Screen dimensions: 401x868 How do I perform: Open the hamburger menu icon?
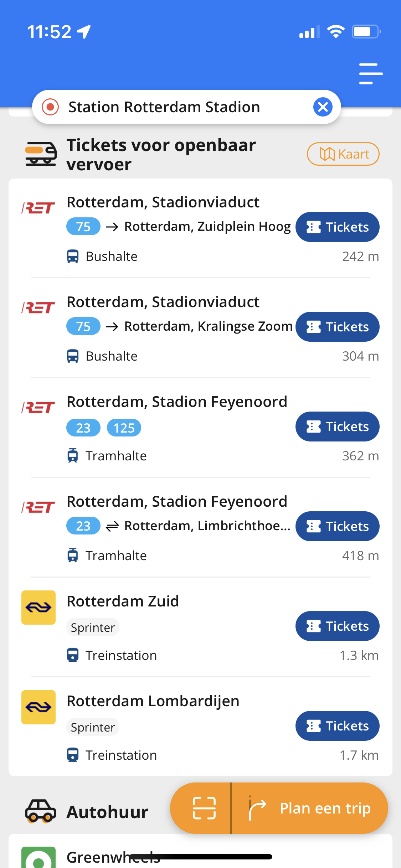tap(371, 74)
